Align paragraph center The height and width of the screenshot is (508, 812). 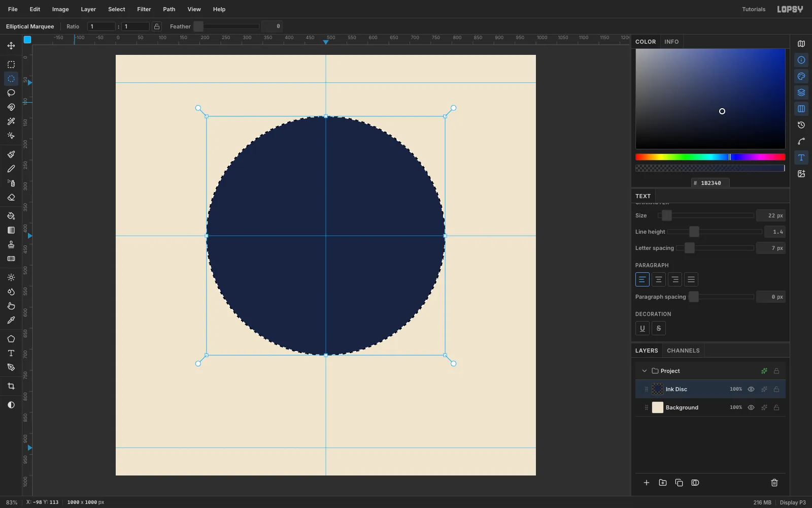click(x=659, y=279)
